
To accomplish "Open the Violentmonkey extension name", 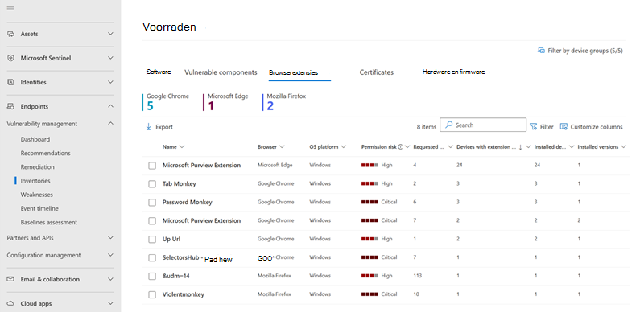I will click(x=184, y=295).
